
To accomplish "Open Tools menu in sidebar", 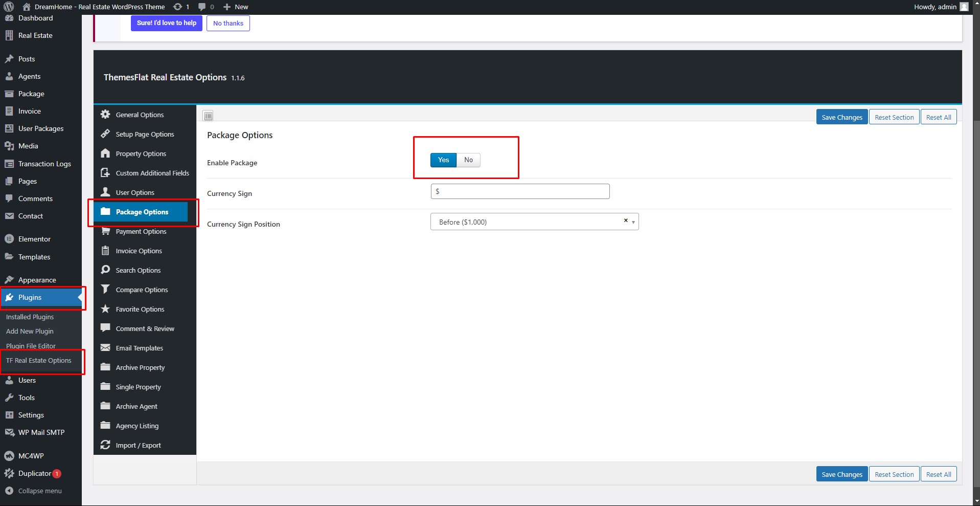I will click(41, 398).
